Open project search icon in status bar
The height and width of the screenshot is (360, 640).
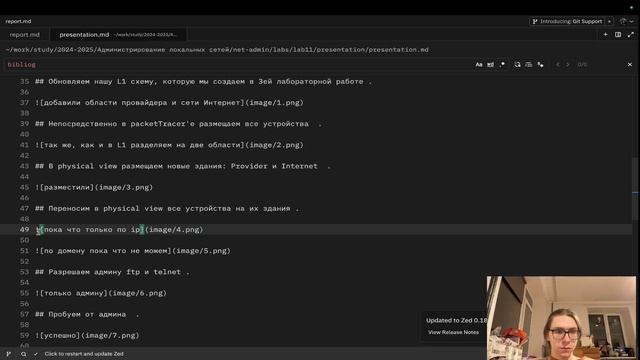coord(23,354)
